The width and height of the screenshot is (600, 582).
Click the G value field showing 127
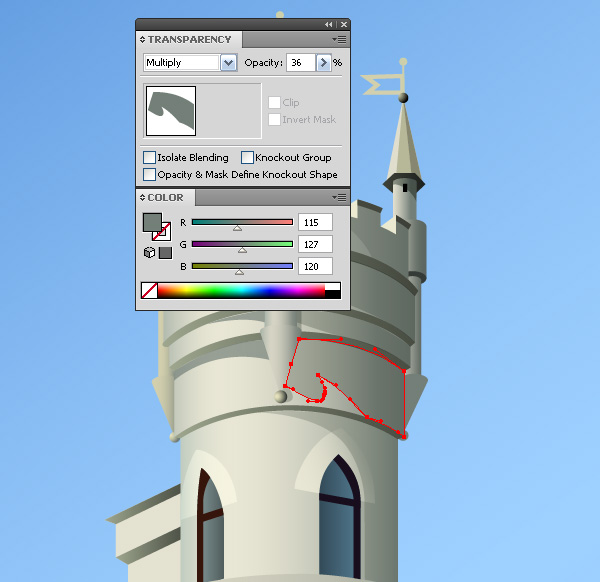click(315, 244)
